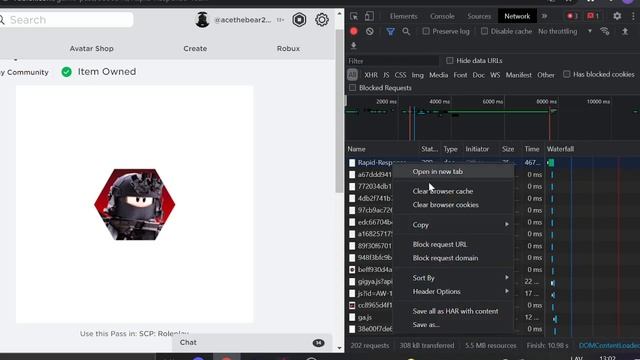Choose Save as... menu entry
Viewport: 640px width, 360px height.
pyautogui.click(x=453, y=325)
